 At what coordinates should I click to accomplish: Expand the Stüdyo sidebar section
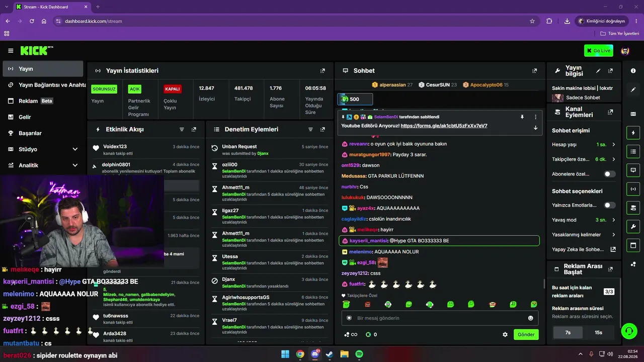click(x=75, y=149)
